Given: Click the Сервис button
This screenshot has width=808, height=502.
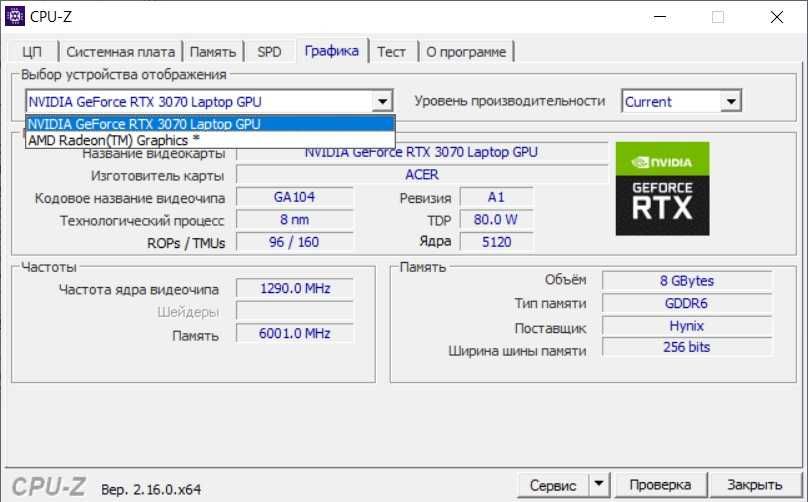Looking at the screenshot, I should (553, 485).
